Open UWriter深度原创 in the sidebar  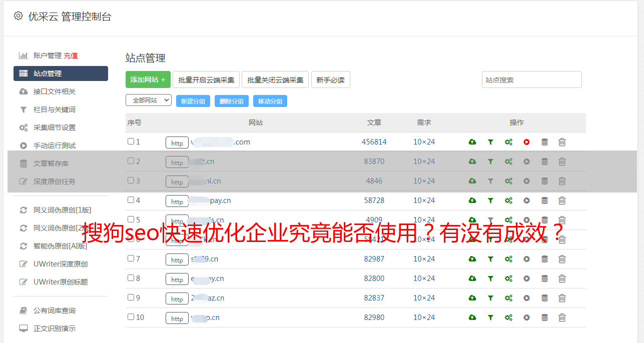(61, 264)
